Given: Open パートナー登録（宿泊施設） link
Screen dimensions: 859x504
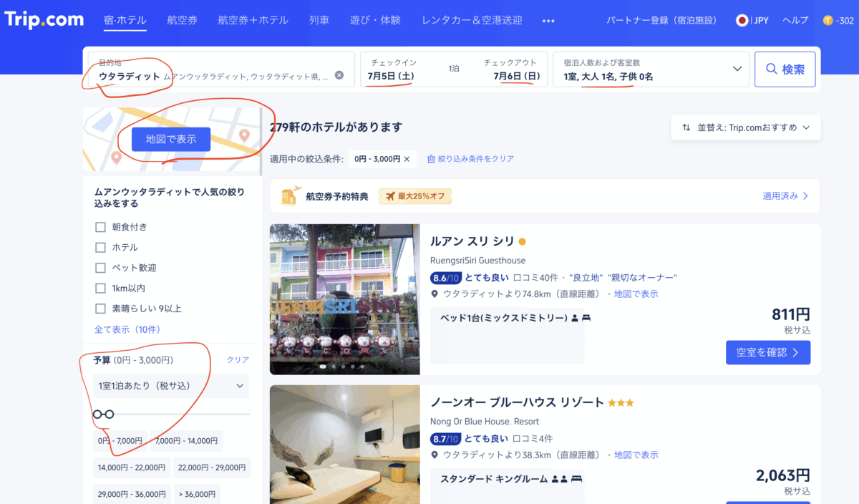Looking at the screenshot, I should (661, 21).
